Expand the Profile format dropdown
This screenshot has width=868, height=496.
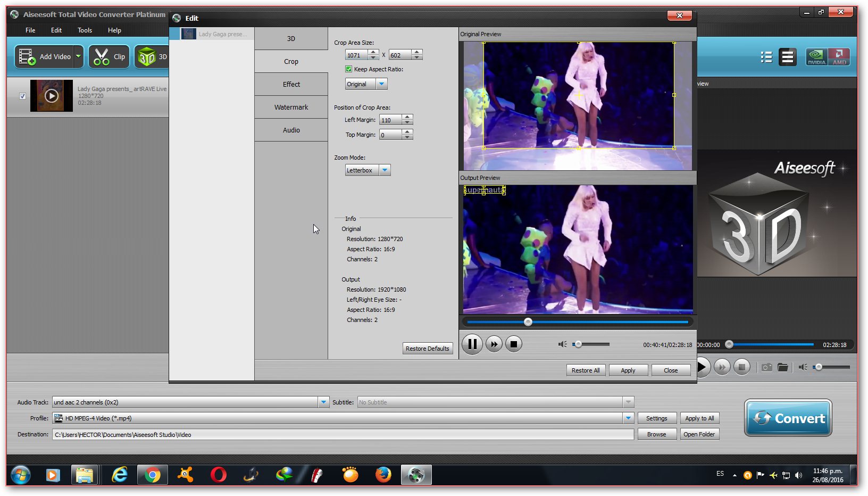(628, 418)
